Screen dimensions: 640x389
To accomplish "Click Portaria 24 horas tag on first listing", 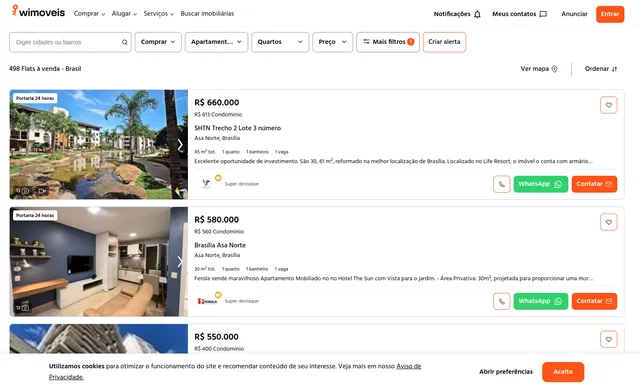I will pos(35,98).
